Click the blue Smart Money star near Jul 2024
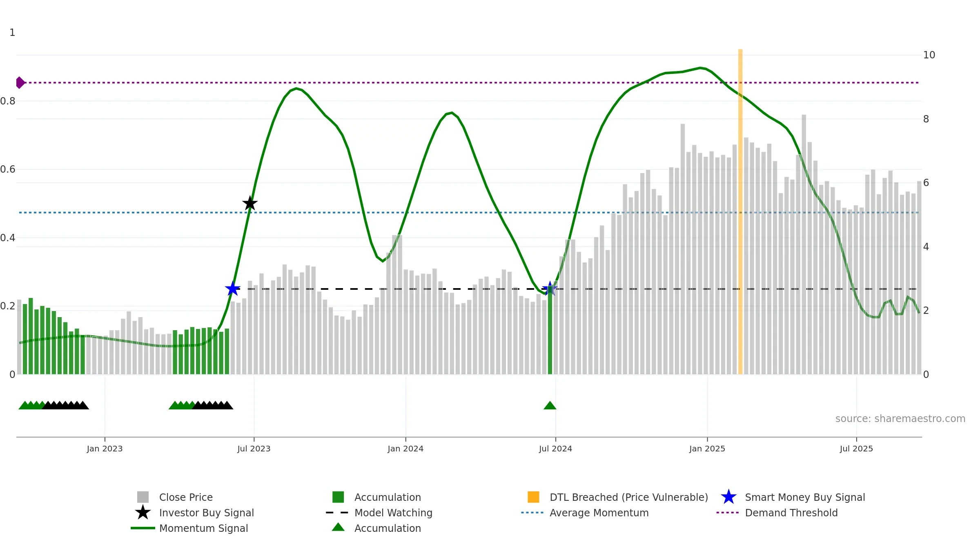 (550, 289)
